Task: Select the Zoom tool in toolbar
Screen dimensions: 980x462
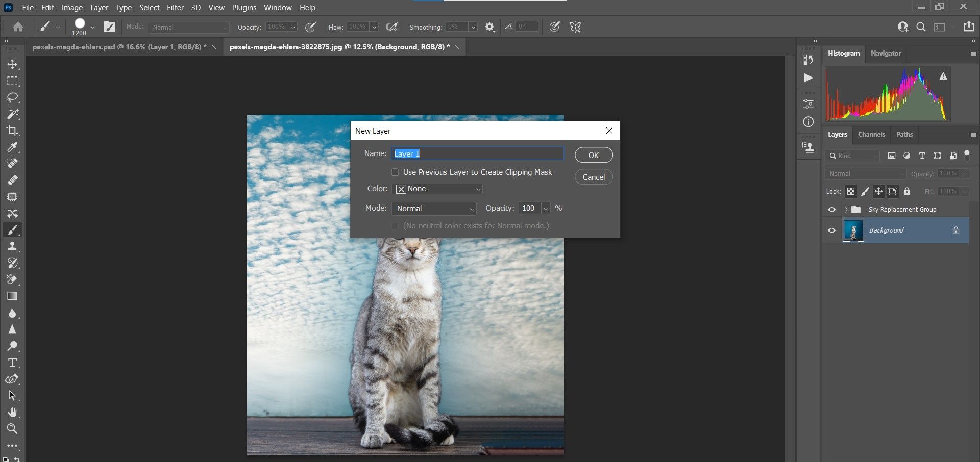Action: click(12, 428)
